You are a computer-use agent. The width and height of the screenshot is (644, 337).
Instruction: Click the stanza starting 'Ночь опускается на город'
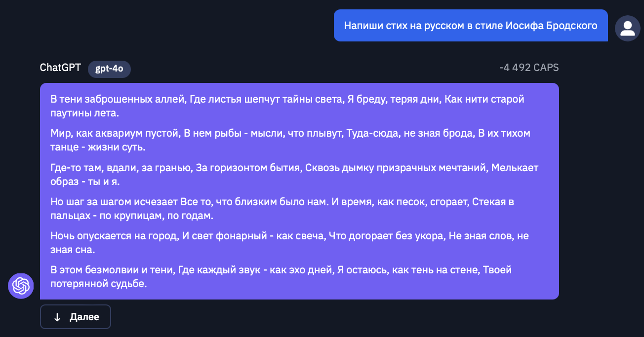289,243
